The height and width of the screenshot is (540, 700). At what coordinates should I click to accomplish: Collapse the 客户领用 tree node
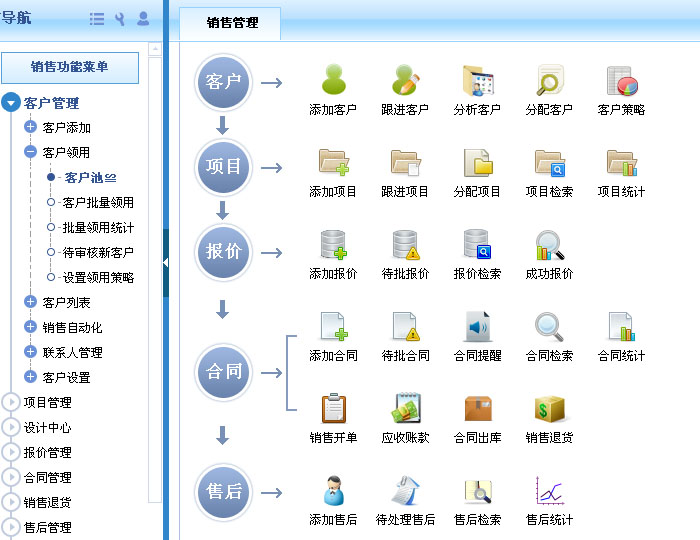click(x=30, y=153)
